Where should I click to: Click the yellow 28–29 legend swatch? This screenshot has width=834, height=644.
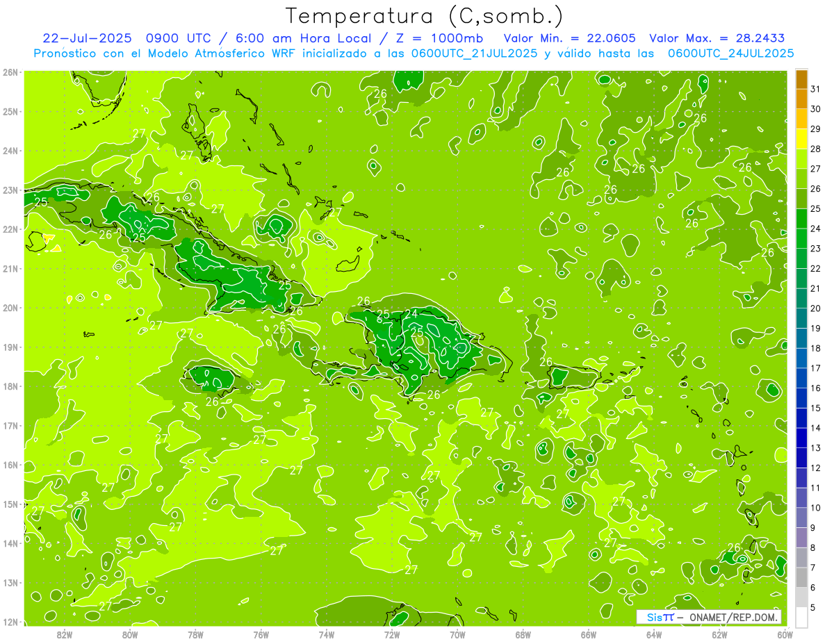tap(801, 138)
